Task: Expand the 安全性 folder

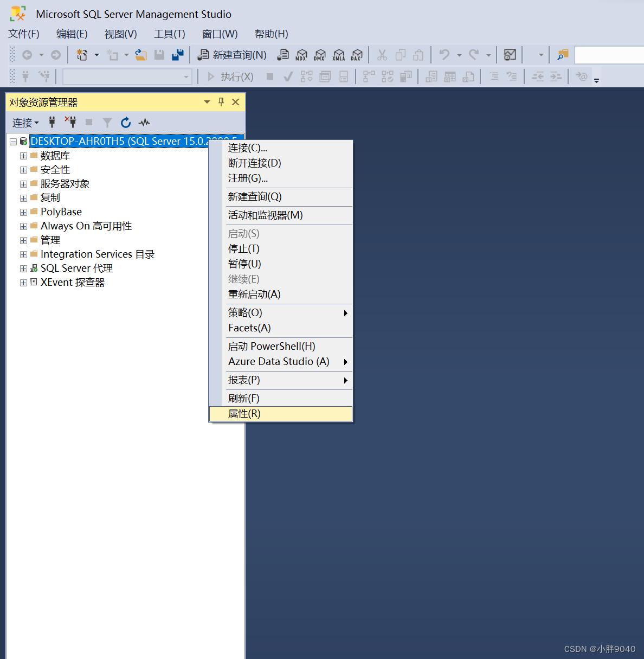Action: (x=23, y=170)
